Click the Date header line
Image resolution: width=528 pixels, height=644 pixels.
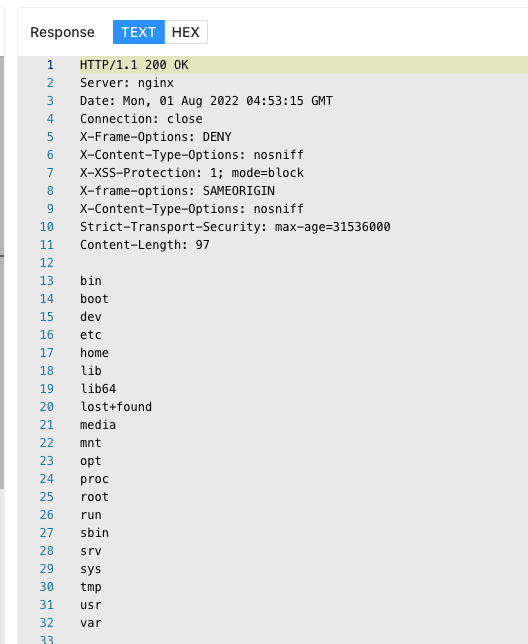tap(206, 101)
